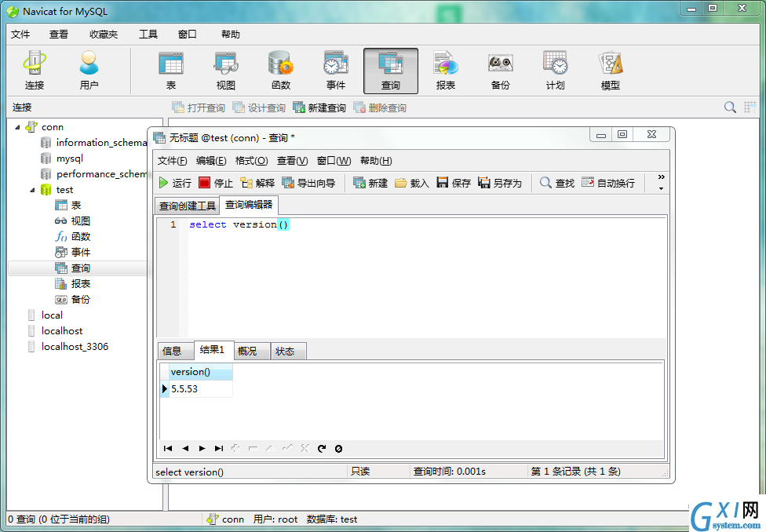Click in the SQL editor text area
766x532 pixels.
[425, 279]
